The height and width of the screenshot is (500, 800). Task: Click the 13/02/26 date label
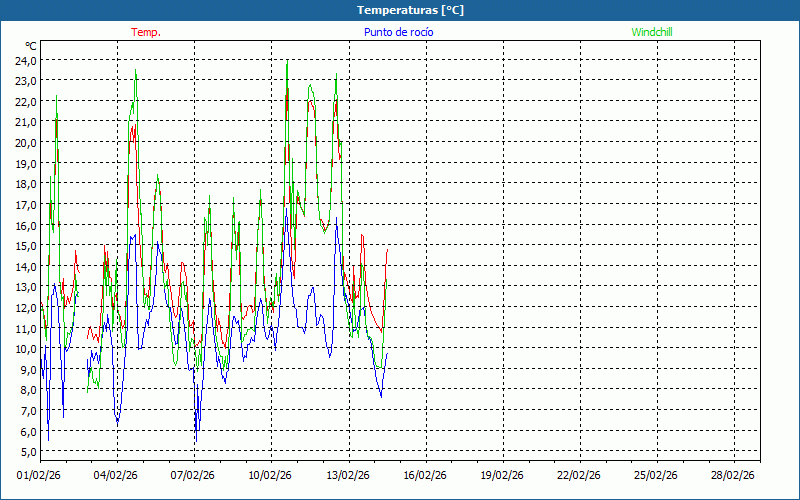coord(348,476)
